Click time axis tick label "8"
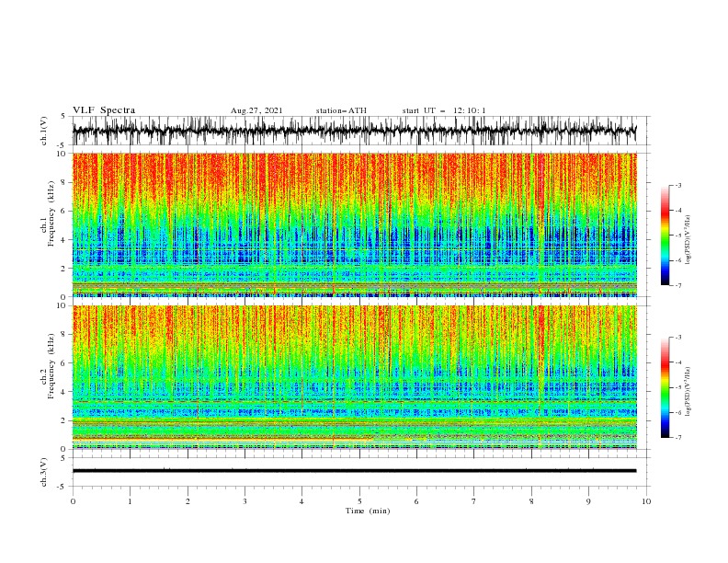 coord(531,501)
